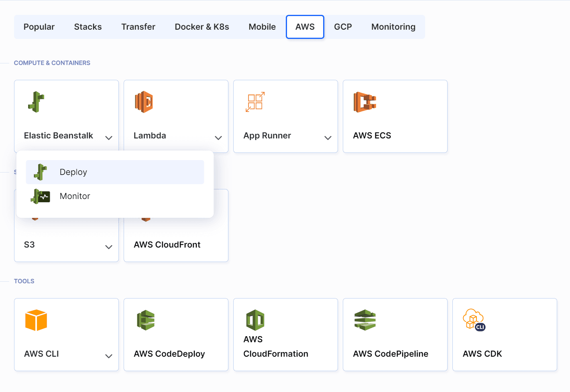Select the AWS CLI icon
This screenshot has width=570, height=392.
pyautogui.click(x=36, y=320)
